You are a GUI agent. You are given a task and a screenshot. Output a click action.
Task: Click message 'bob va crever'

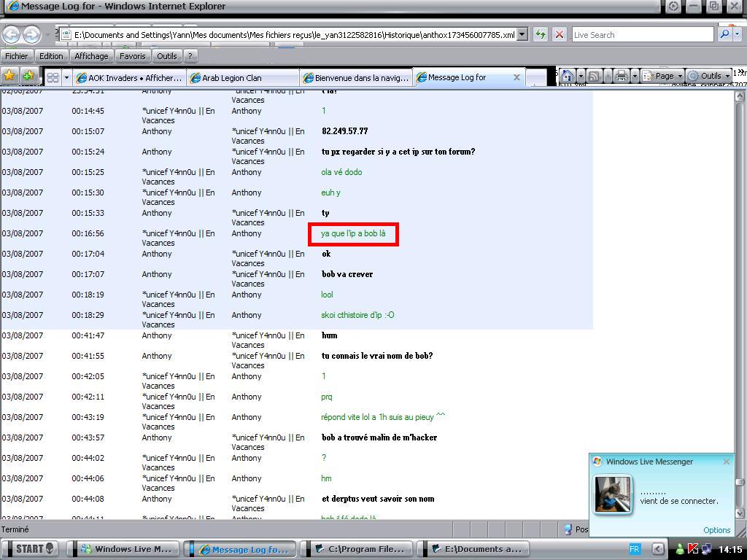coord(347,274)
